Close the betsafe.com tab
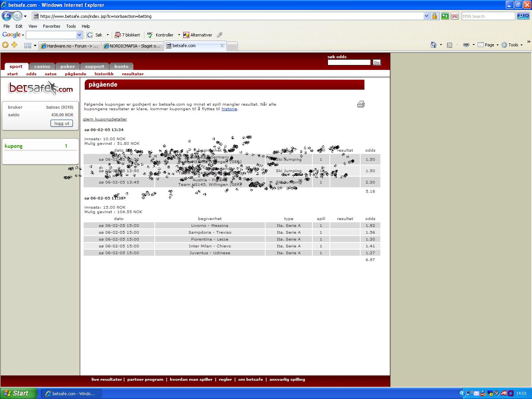The width and height of the screenshot is (532, 399). point(222,46)
